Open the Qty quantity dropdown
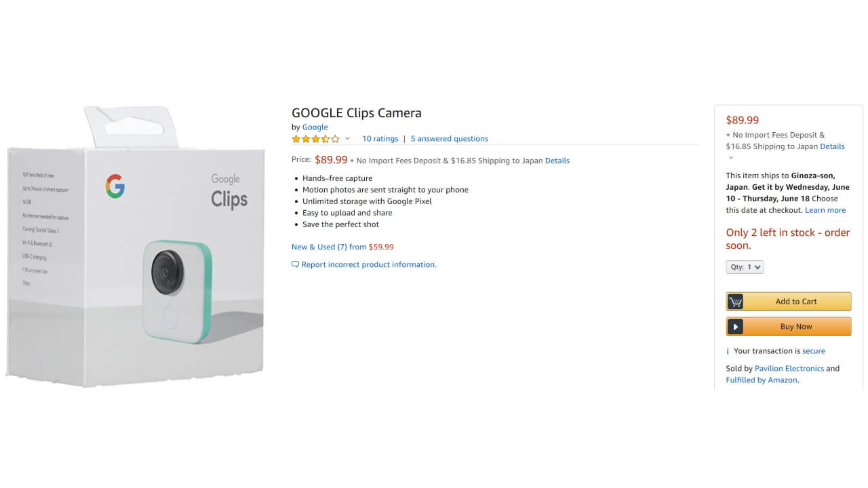This screenshot has width=868, height=488. (x=745, y=267)
